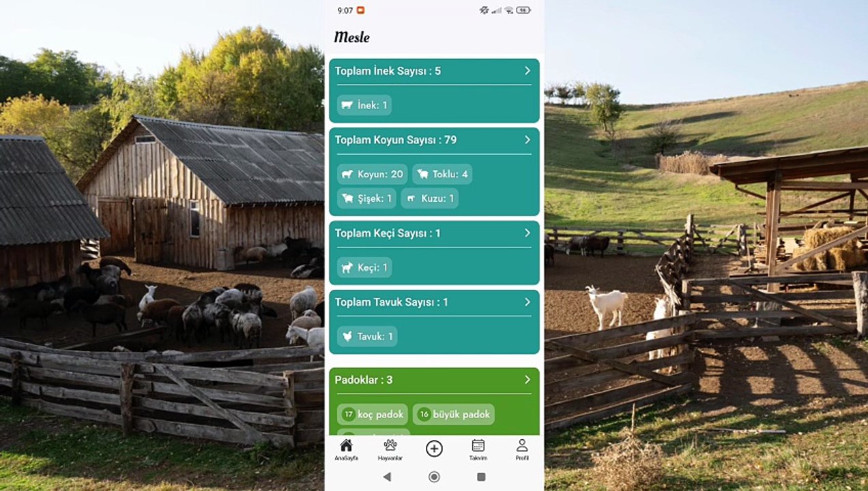Expand Toplam İnek Sayısı chevron

point(527,71)
